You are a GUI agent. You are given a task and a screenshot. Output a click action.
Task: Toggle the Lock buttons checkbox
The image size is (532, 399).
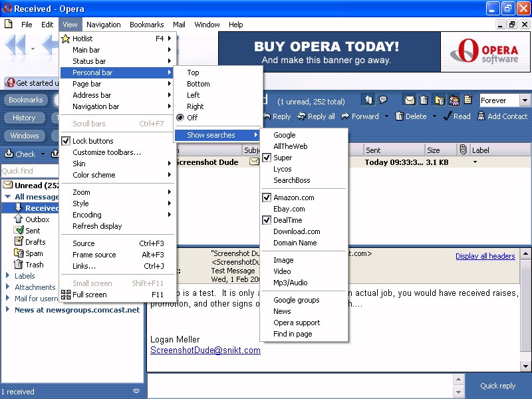tap(66, 141)
